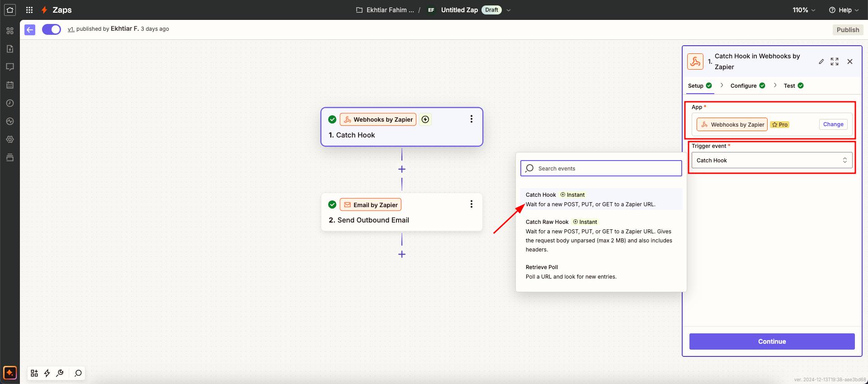Open three-dot menu on Catch Hook step

tap(471, 119)
